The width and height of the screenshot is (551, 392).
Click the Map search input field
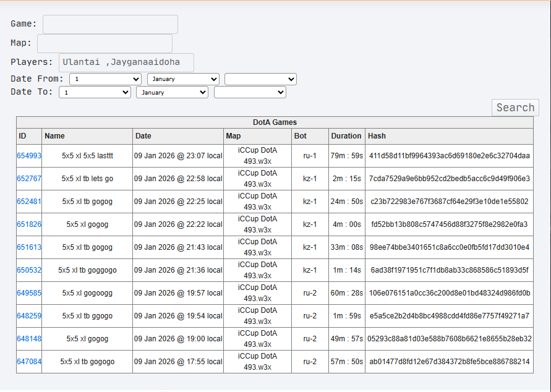(x=105, y=43)
